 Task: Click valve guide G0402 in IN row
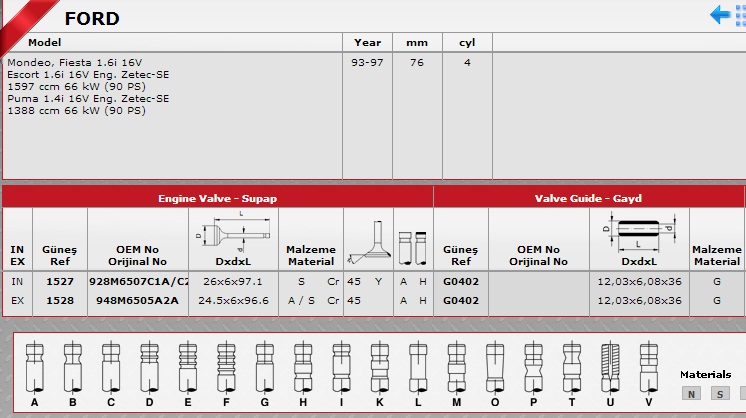pyautogui.click(x=460, y=281)
